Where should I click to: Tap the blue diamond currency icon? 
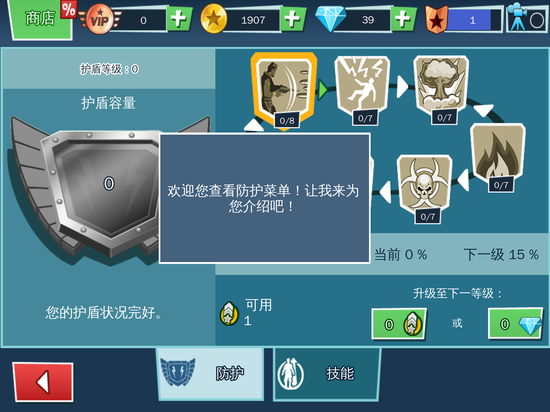click(330, 19)
